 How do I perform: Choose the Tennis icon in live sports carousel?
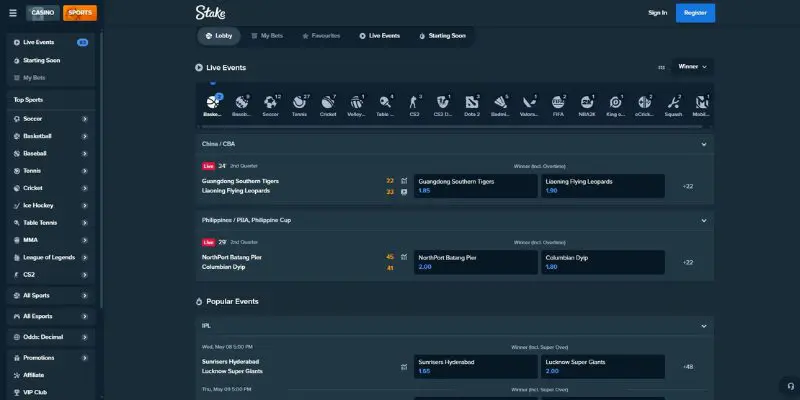[x=299, y=102]
